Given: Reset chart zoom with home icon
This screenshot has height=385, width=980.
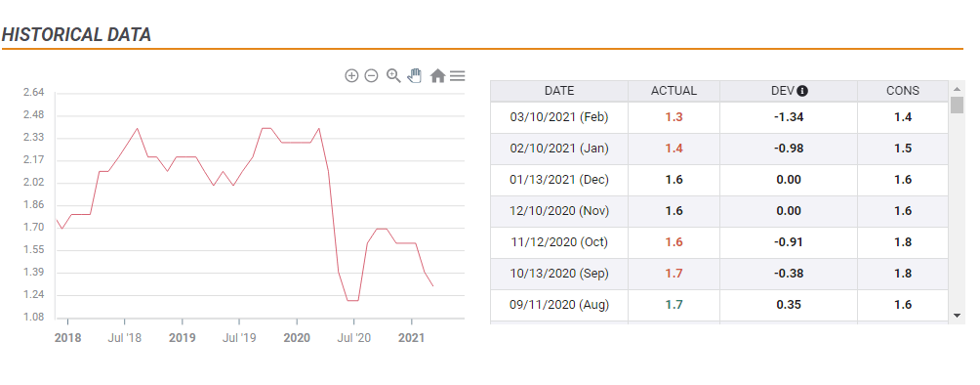Looking at the screenshot, I should tap(437, 76).
